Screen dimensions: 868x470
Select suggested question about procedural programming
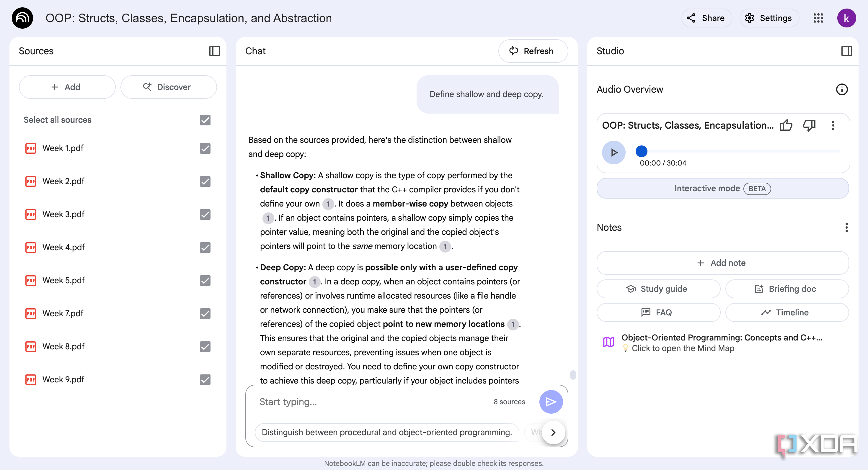coord(387,432)
